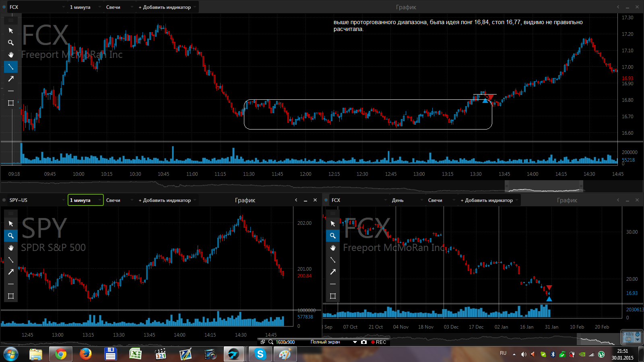Open the 'Свечи' chart type dropdown in SPY chart
This screenshot has height=362, width=644.
point(119,200)
